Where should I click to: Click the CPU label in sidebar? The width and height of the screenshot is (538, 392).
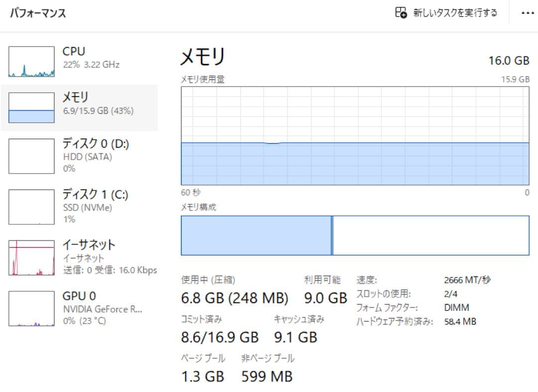pos(74,51)
